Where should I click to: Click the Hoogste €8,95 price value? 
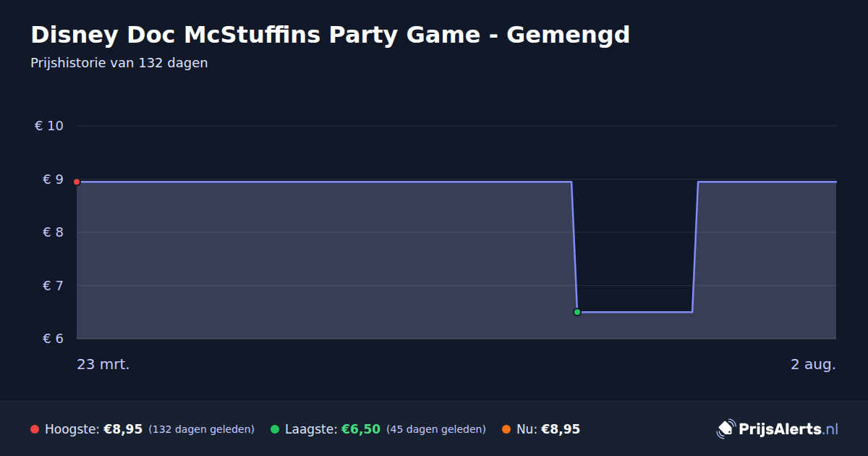[x=123, y=429]
